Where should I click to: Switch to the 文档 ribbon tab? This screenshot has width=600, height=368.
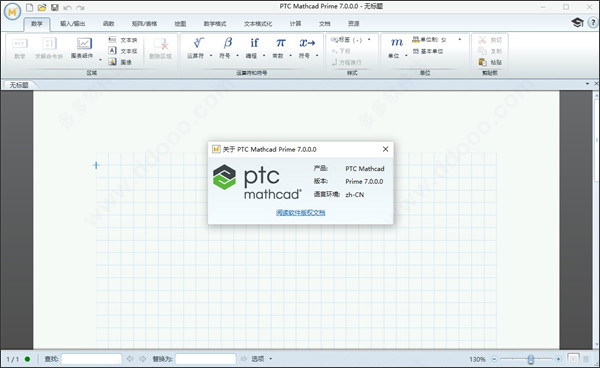click(x=324, y=24)
